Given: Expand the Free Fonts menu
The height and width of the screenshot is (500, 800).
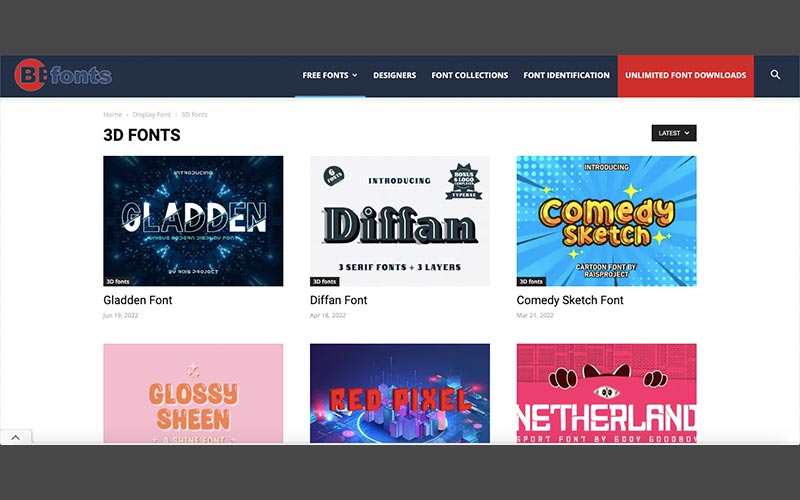Looking at the screenshot, I should tap(330, 76).
